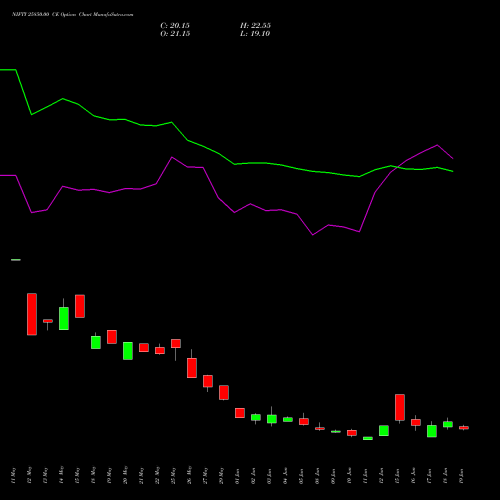500x500 pixels.
Task: Click the 20 May date label
Action: point(125,476)
